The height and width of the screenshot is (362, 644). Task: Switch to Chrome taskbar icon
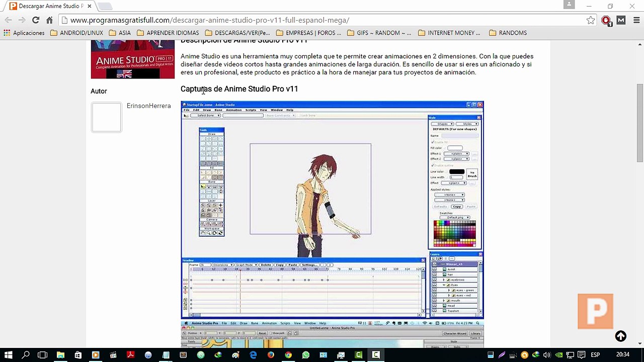pos(288,354)
